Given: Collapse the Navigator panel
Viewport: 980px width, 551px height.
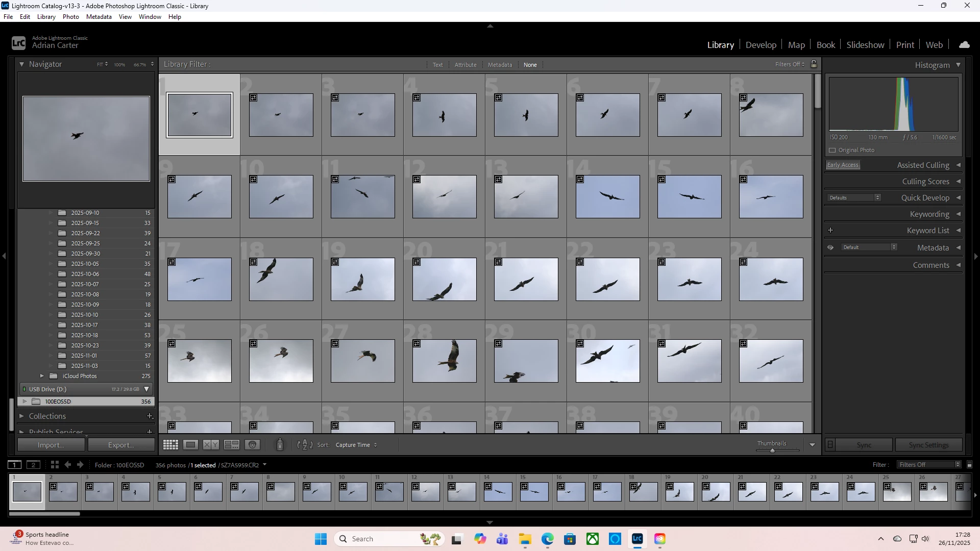Looking at the screenshot, I should 21,64.
